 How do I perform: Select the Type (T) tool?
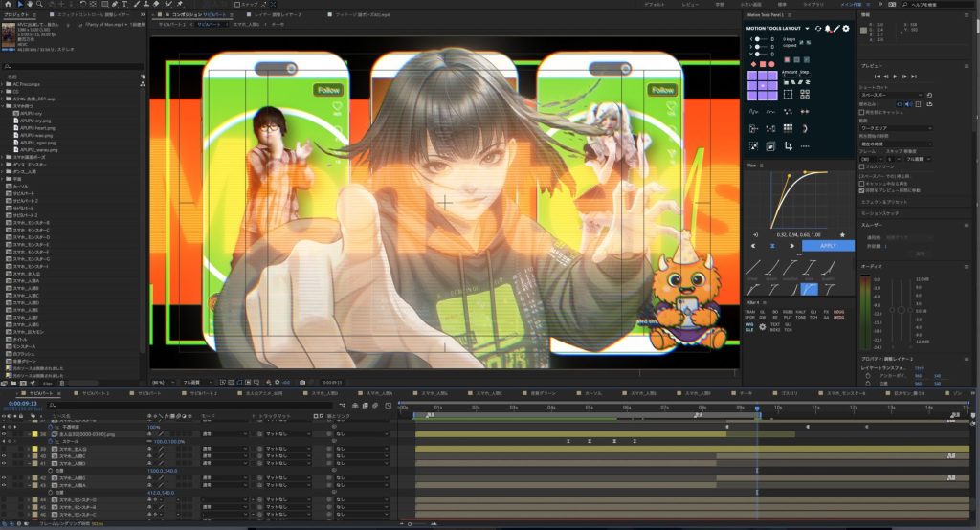[x=124, y=5]
